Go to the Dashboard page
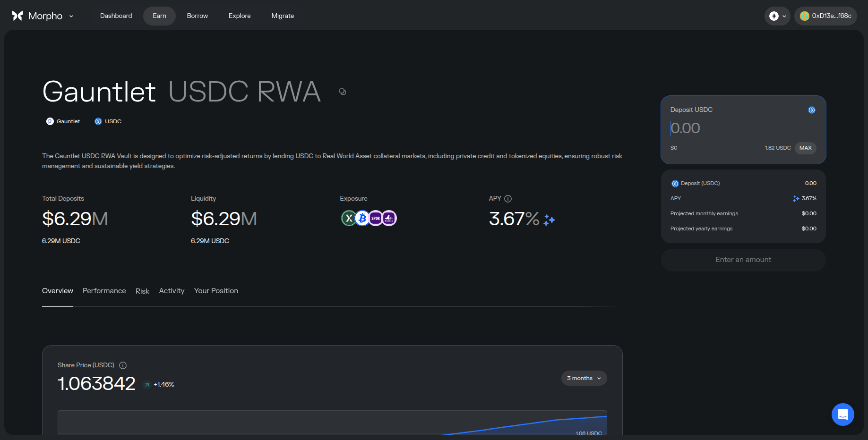The width and height of the screenshot is (868, 440). pos(116,16)
